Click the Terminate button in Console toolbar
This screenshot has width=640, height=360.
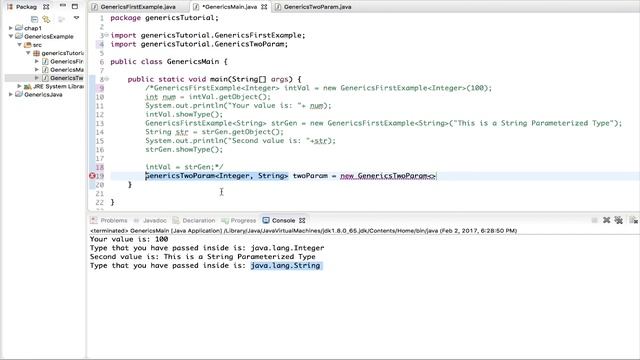click(594, 220)
